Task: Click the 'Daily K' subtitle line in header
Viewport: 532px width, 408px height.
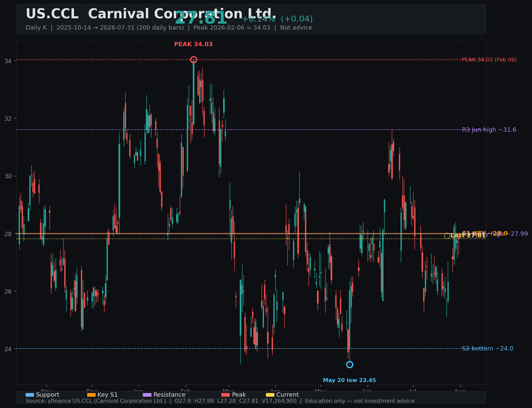Action: tap(169, 28)
